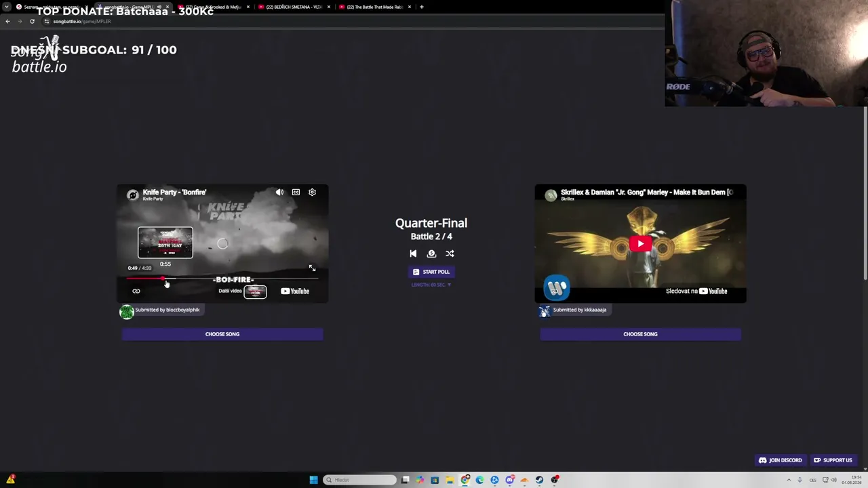Open Steam from the taskbar
The height and width of the screenshot is (488, 868).
tap(539, 480)
